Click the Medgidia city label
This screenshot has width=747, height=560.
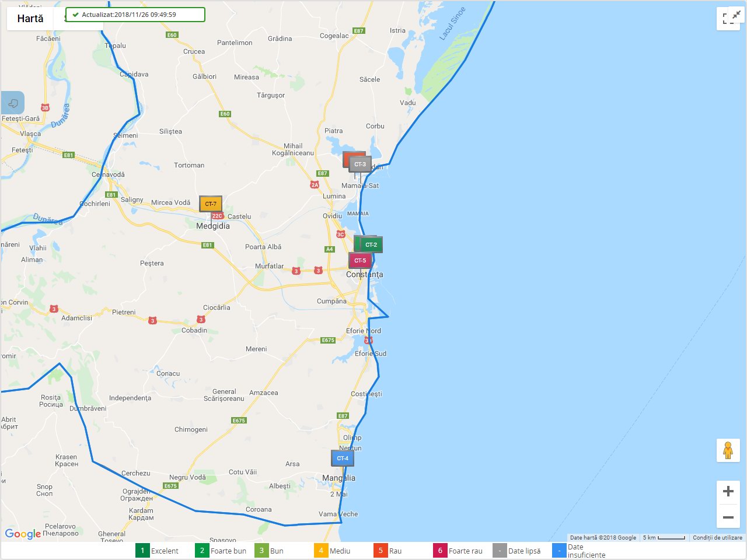213,226
